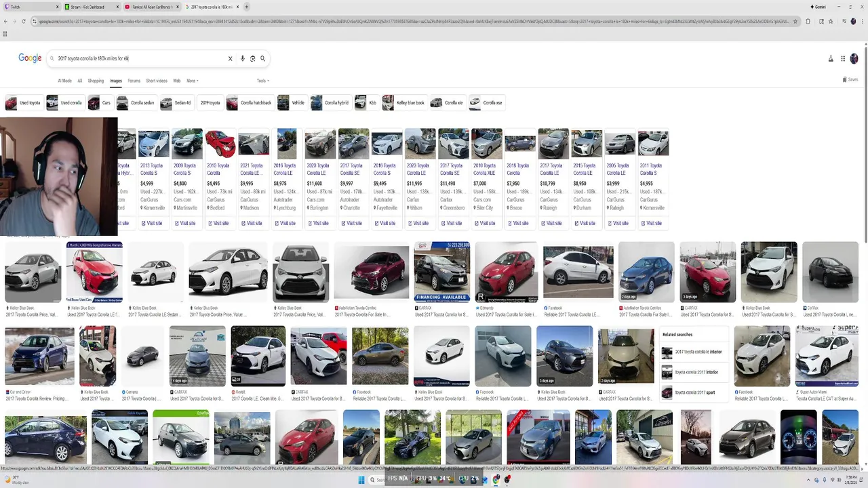
Task: Close the Twitch tab
Action: [x=57, y=7]
